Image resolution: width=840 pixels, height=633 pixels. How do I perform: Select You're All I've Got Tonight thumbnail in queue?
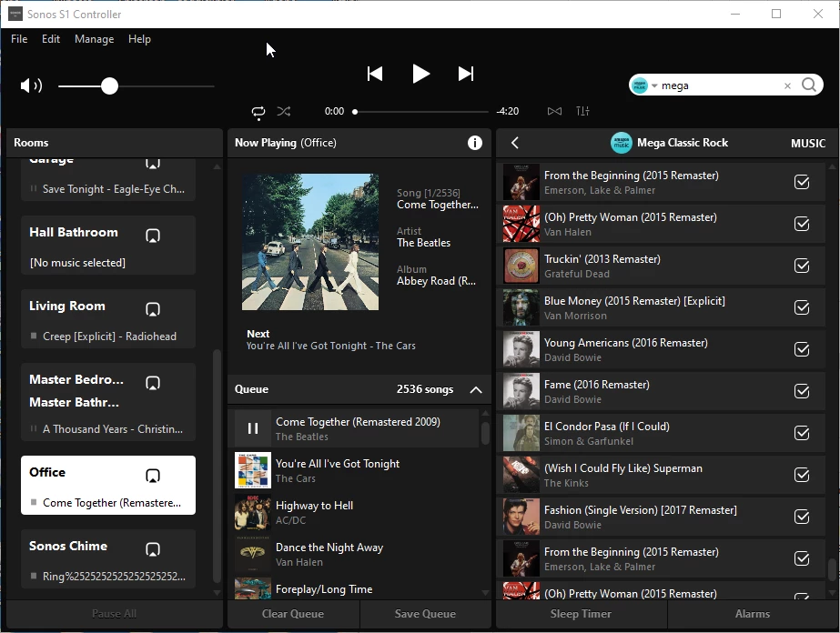click(253, 470)
